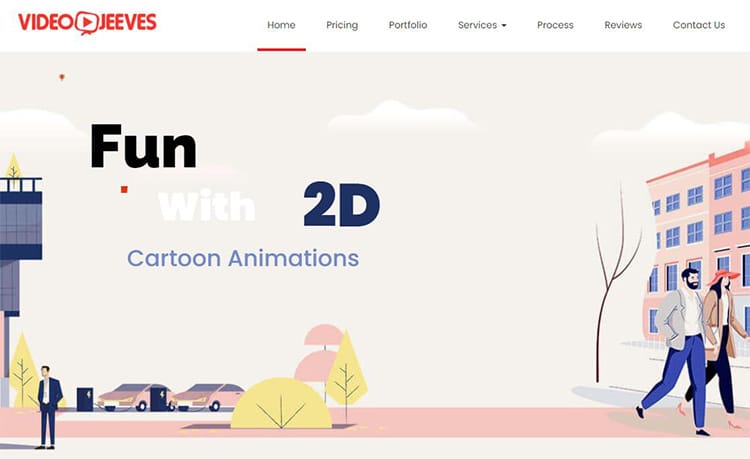Click the "Cartoon Animations" subtitle
Image resolution: width=750 pixels, height=459 pixels.
click(x=243, y=258)
